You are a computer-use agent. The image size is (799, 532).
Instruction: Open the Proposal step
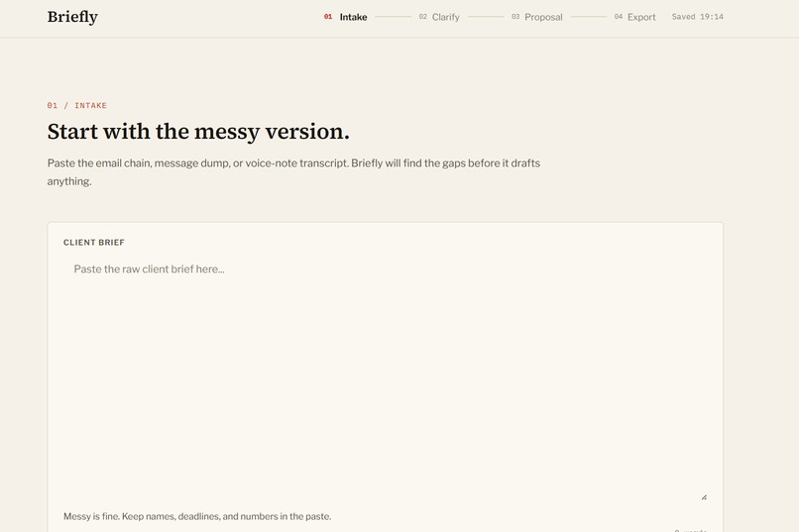[537, 17]
